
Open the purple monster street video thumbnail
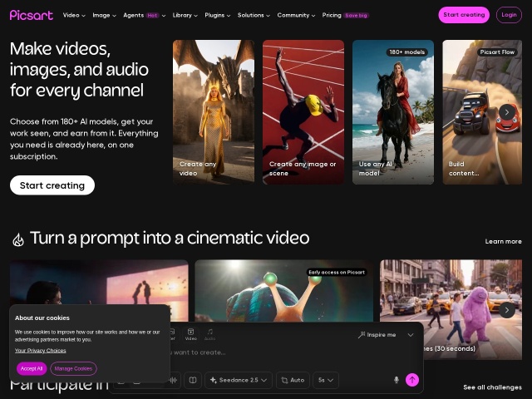click(x=451, y=309)
